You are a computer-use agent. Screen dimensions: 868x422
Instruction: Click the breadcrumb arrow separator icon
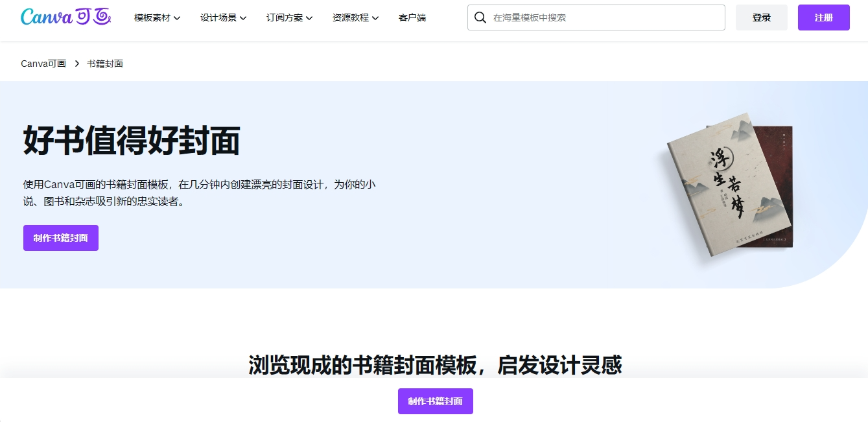[76, 64]
